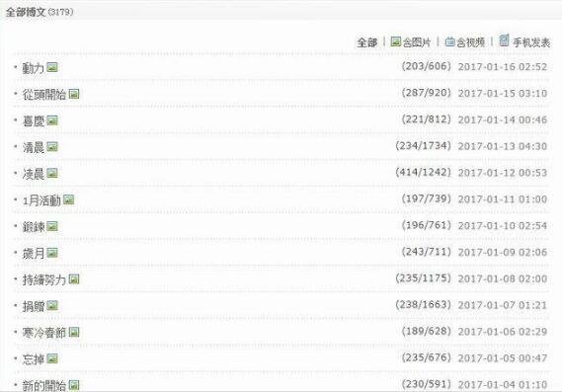Open the blog post 寒冷春節
The width and height of the screenshot is (562, 392).
pos(44,333)
